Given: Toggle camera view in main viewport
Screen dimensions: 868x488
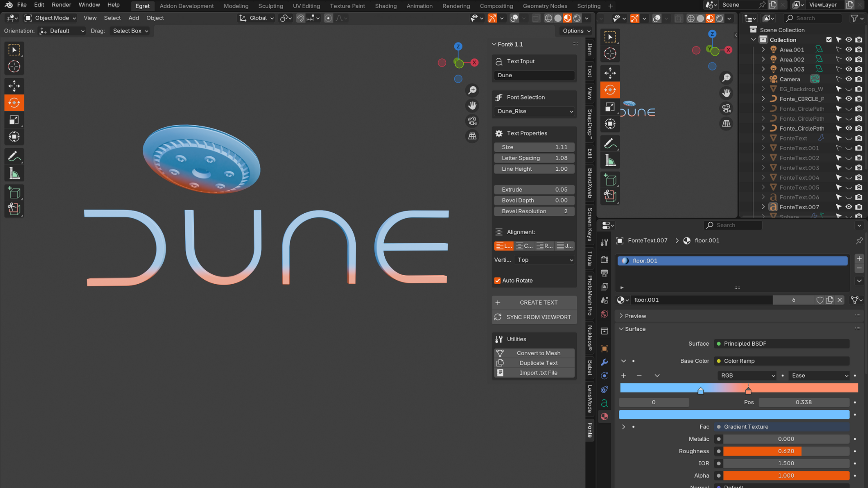Looking at the screenshot, I should (x=472, y=121).
